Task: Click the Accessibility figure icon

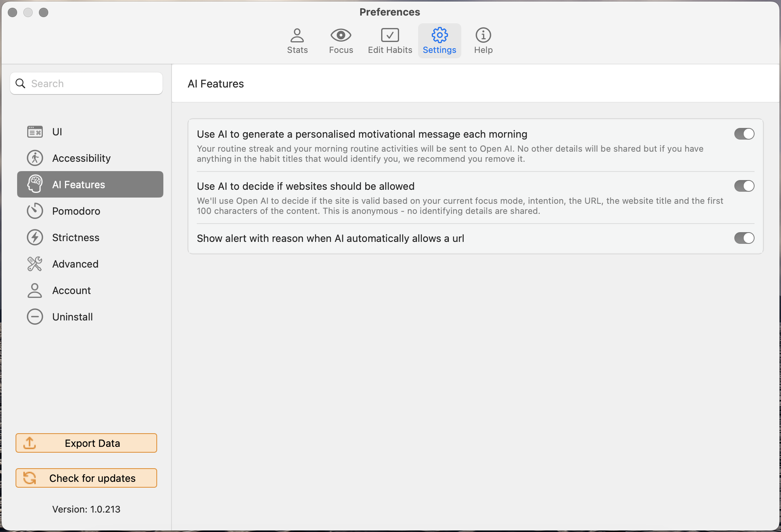Action: (x=35, y=158)
